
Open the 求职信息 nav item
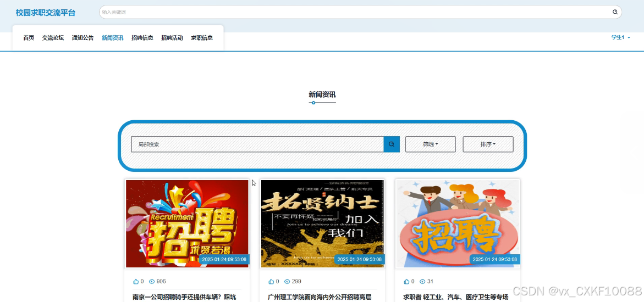(202, 38)
